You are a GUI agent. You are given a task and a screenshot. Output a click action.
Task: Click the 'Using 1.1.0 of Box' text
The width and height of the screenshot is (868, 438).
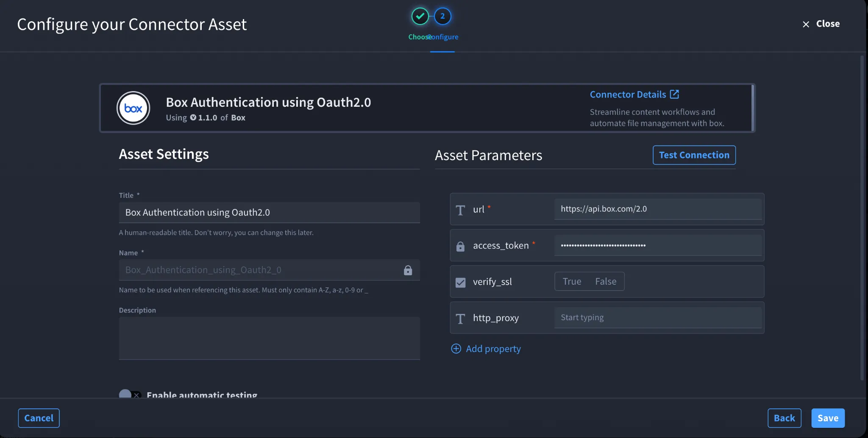(x=206, y=118)
